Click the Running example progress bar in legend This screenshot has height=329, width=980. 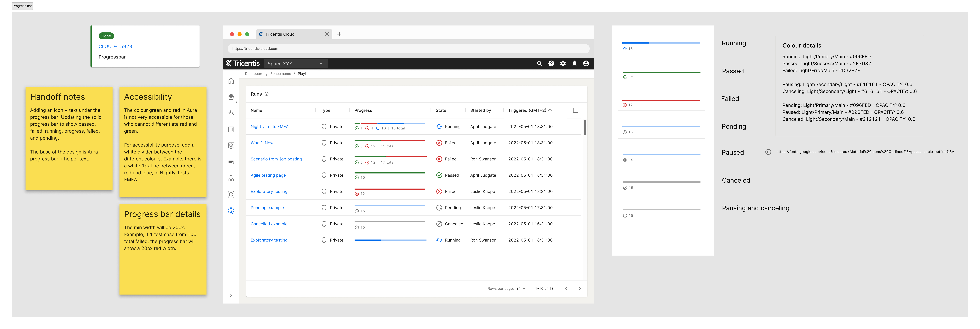click(x=661, y=43)
